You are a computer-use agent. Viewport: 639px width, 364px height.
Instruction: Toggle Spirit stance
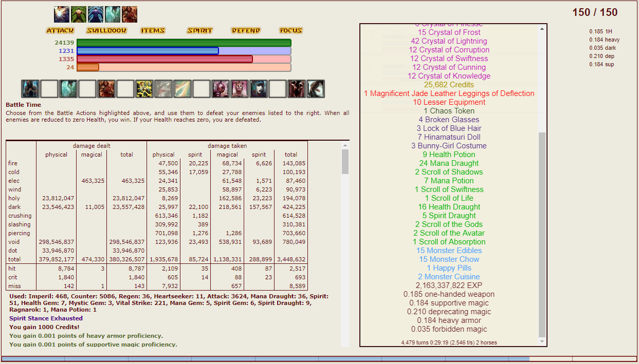tap(199, 31)
